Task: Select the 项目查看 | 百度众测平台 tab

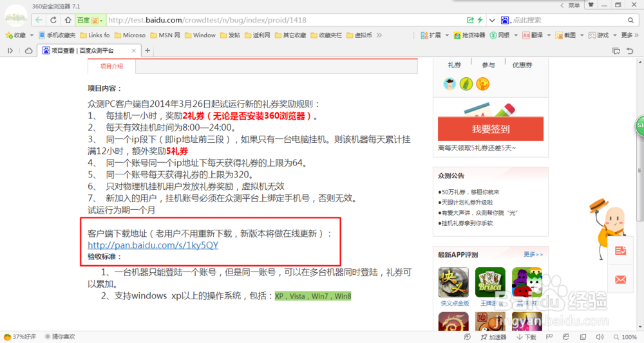Action: (x=88, y=50)
